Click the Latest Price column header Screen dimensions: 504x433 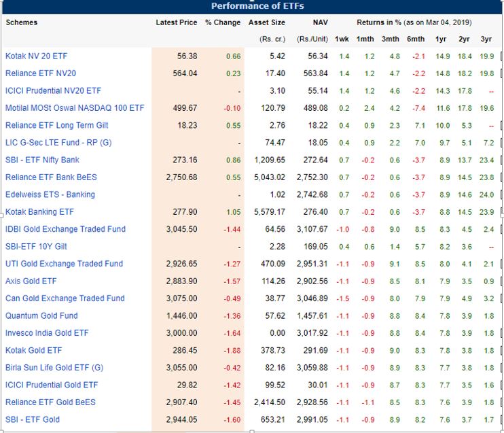(176, 22)
